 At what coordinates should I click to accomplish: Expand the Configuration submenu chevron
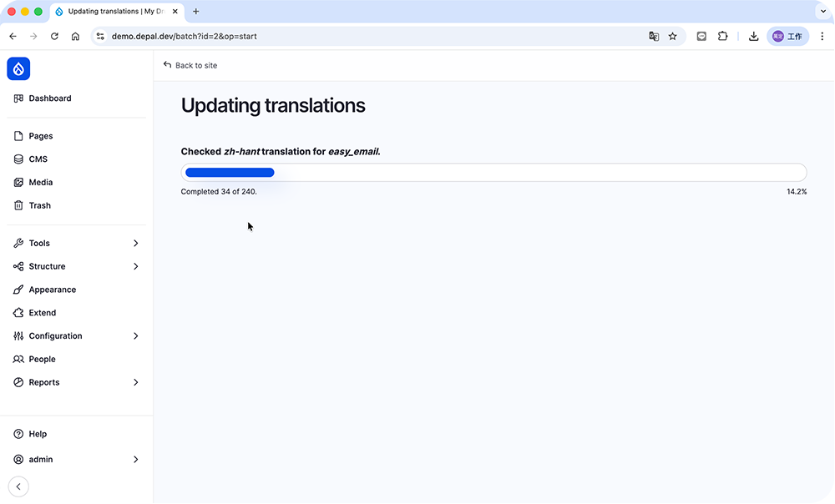[x=136, y=336]
